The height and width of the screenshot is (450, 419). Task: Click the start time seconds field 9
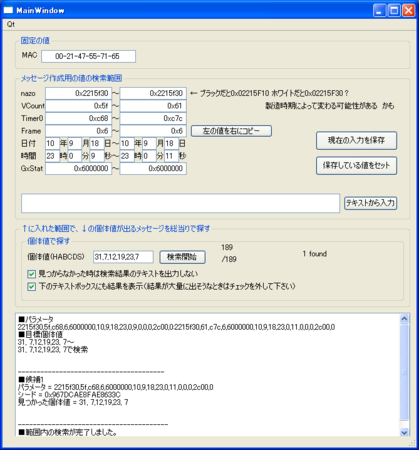coord(97,156)
